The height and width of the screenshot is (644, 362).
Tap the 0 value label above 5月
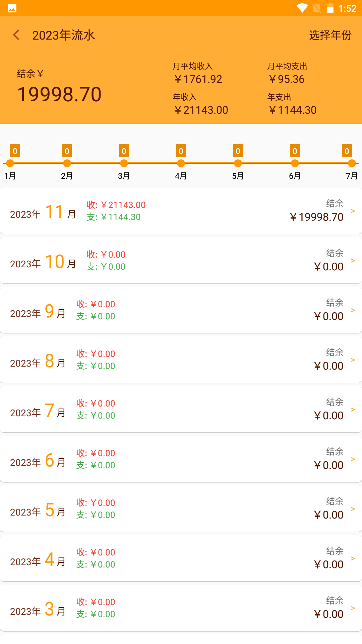[x=238, y=151]
